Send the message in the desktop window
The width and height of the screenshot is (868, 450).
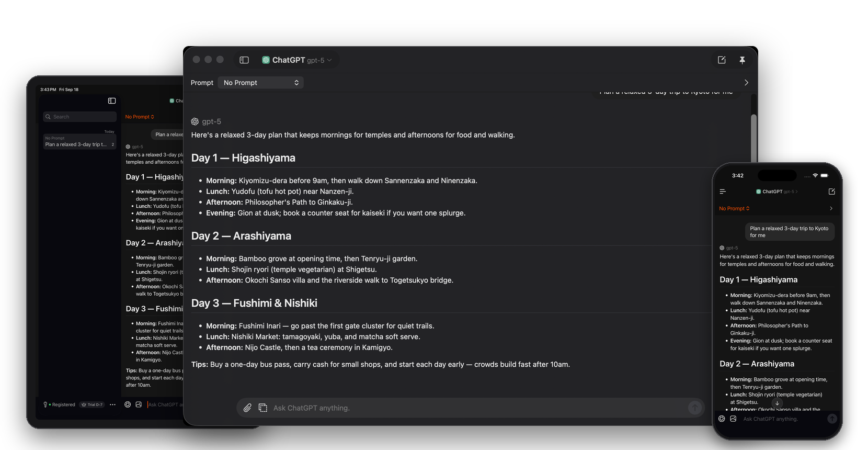click(x=695, y=408)
